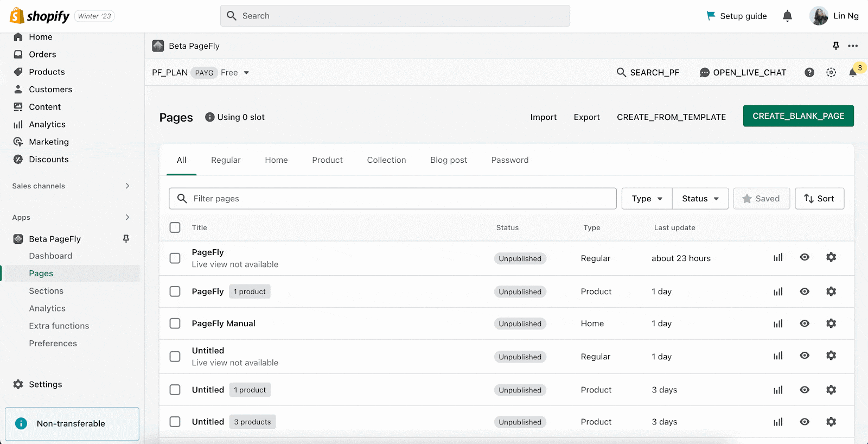Open Sections under Beta PageFly
This screenshot has height=444, width=868.
click(x=46, y=291)
